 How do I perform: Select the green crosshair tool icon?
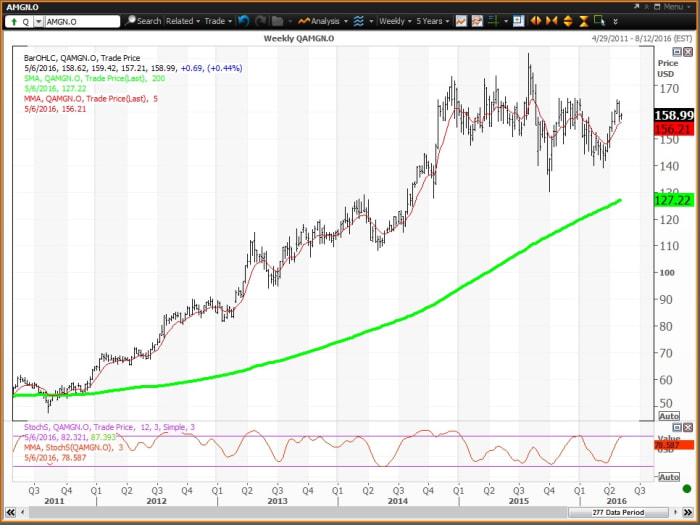[491, 20]
